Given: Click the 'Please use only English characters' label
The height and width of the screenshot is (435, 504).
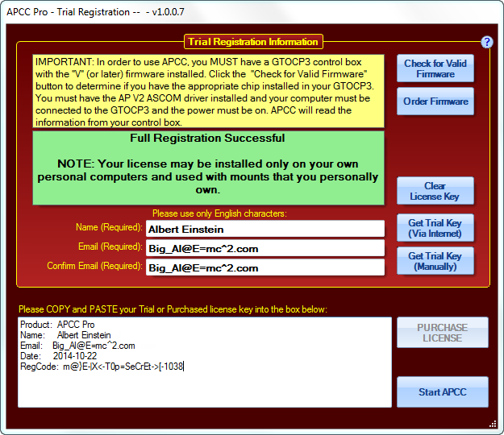Looking at the screenshot, I should click(x=219, y=213).
